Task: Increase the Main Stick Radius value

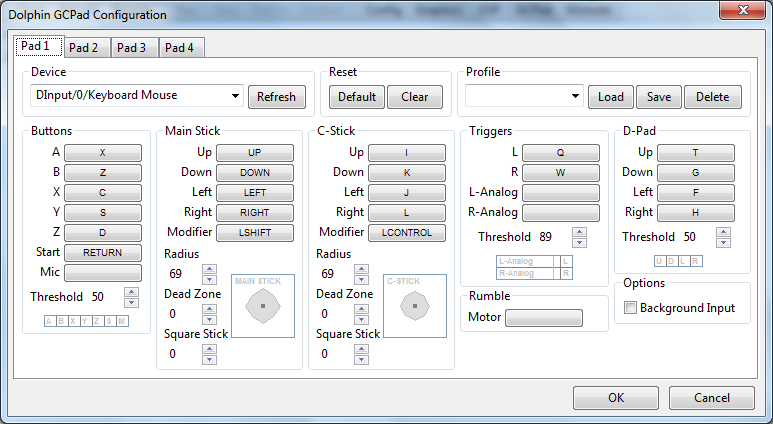Action: coord(210,269)
